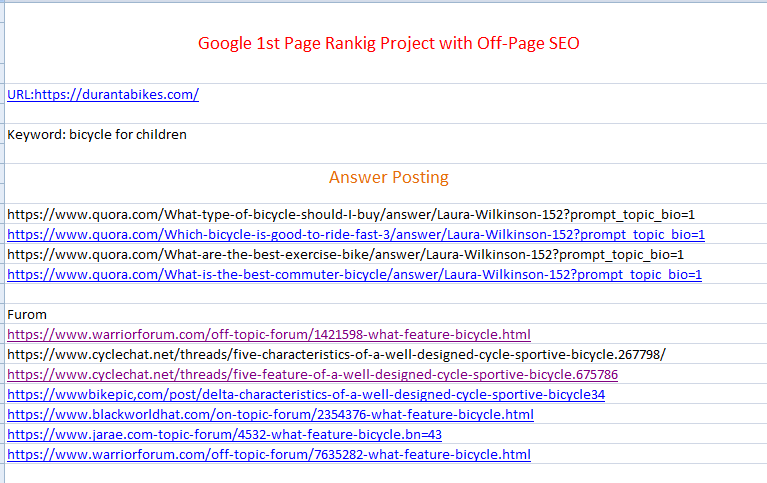
Task: Open warriorforum 1421598-what-feature-bicycle link
Action: pos(269,335)
